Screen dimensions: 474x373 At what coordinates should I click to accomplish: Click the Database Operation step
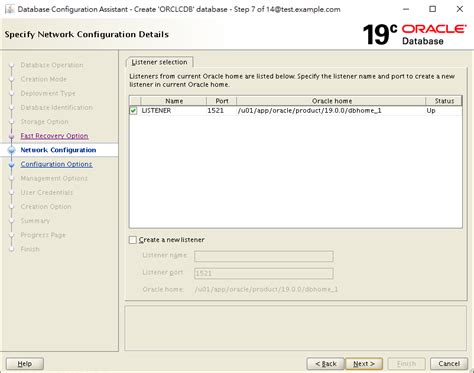[52, 65]
